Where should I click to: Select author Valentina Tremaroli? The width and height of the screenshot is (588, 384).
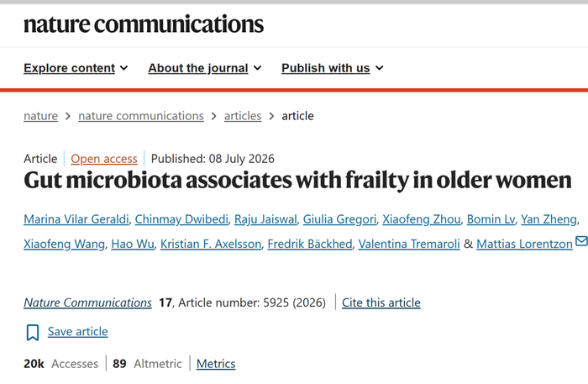pos(409,244)
